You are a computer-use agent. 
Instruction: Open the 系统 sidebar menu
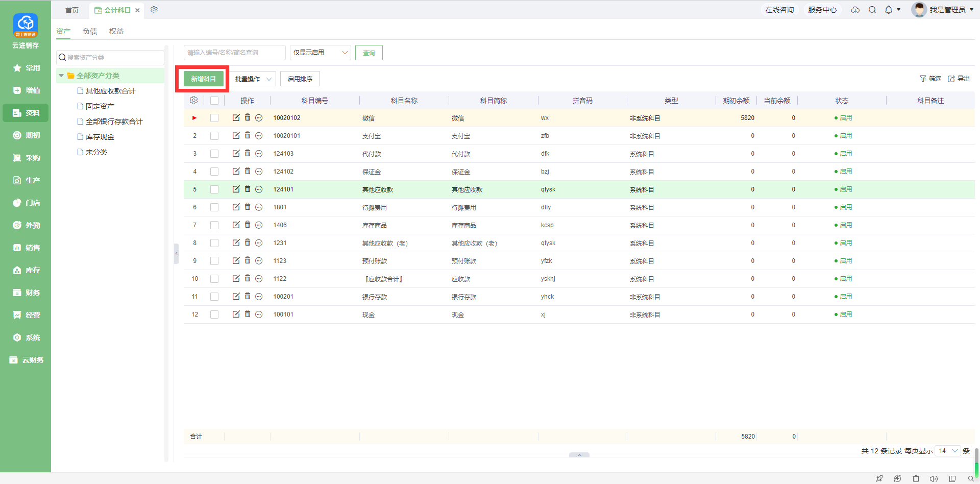click(26, 337)
